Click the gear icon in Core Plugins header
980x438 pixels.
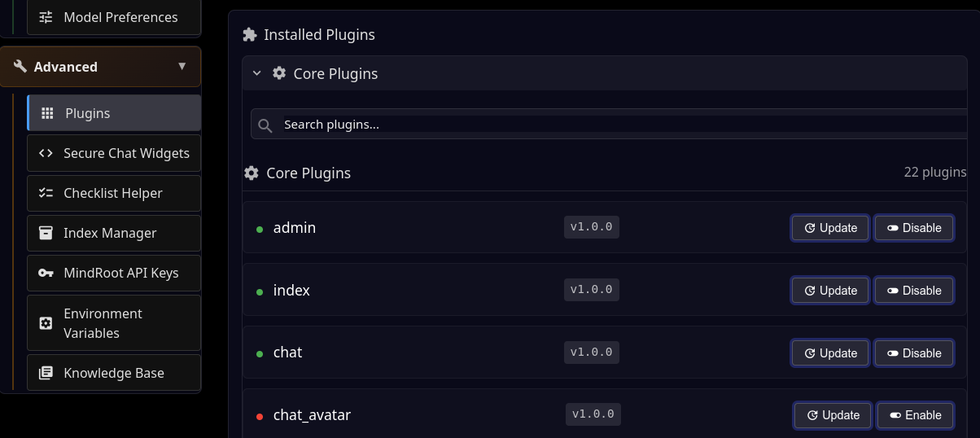click(x=279, y=73)
